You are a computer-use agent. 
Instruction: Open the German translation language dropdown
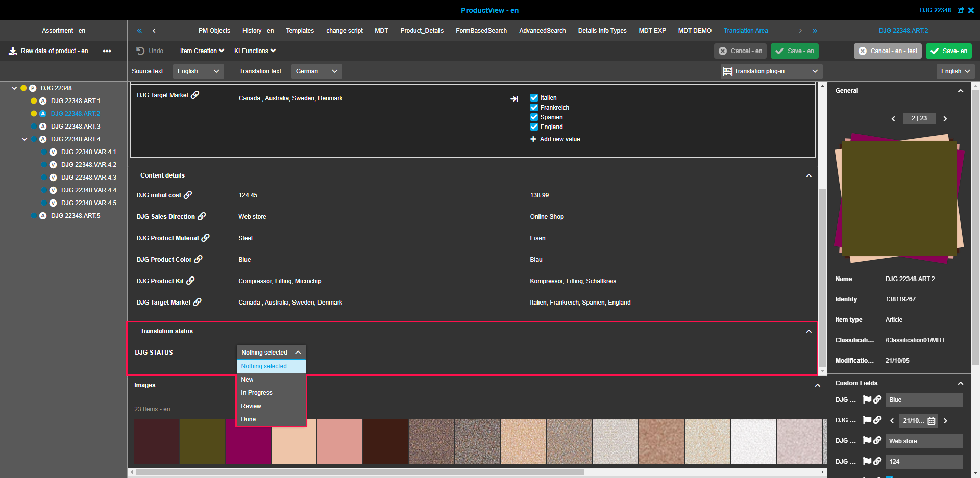[316, 71]
